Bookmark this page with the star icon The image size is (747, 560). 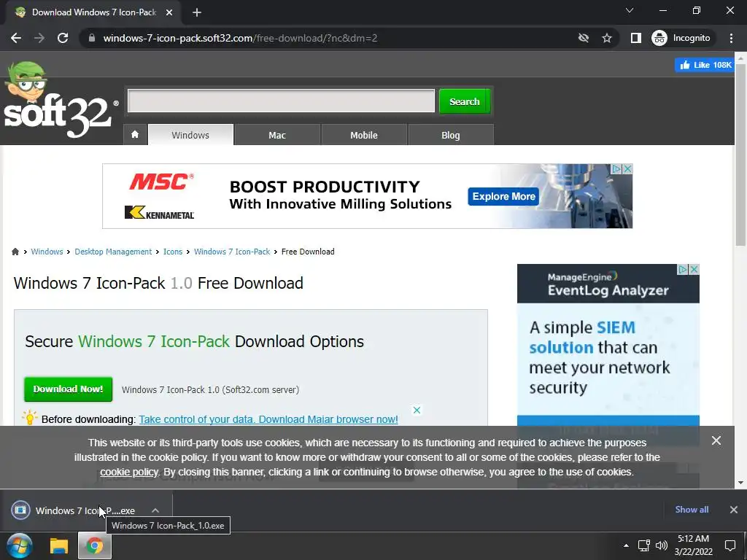click(606, 38)
